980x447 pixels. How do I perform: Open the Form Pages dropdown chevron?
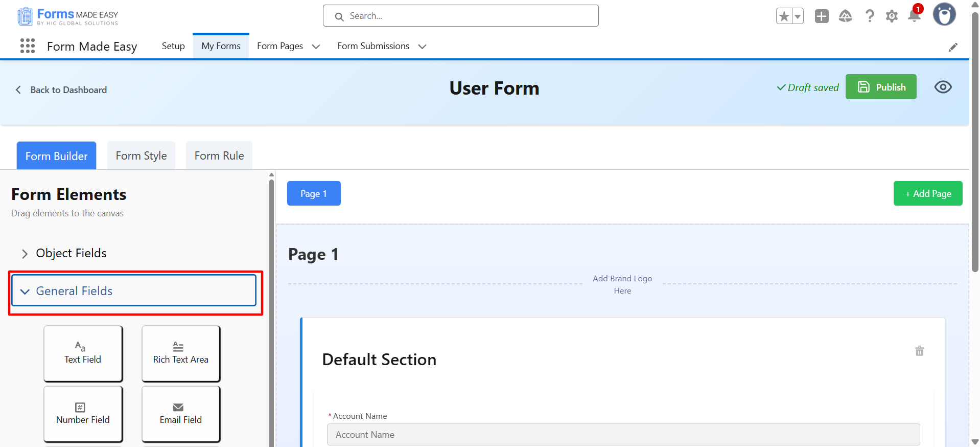tap(316, 47)
